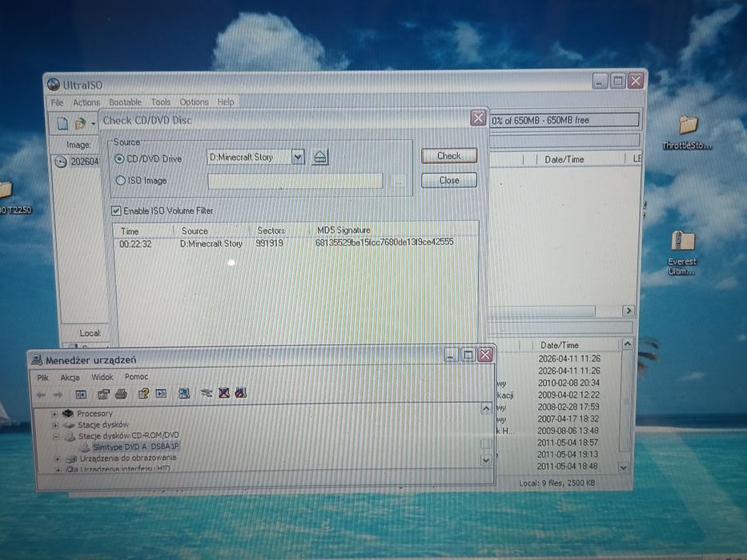Collapse the Stacje dysków CD-ROM/DVD node
The width and height of the screenshot is (747, 560).
coord(56,436)
